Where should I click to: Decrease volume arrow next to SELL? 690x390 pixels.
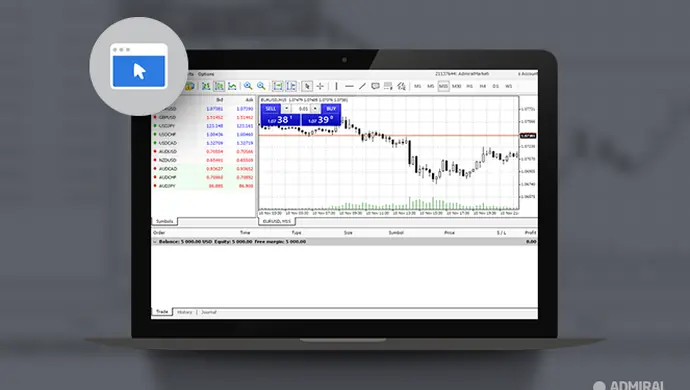tap(286, 108)
